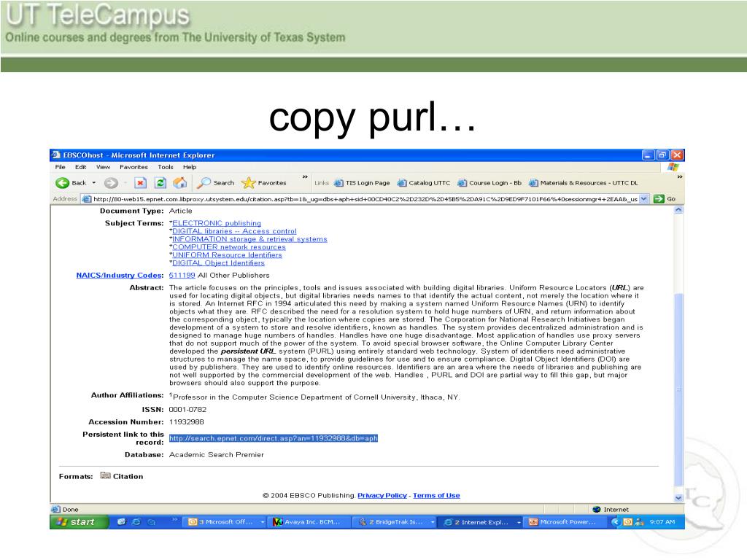
Task: Click the Windows Start button
Action: (x=79, y=522)
